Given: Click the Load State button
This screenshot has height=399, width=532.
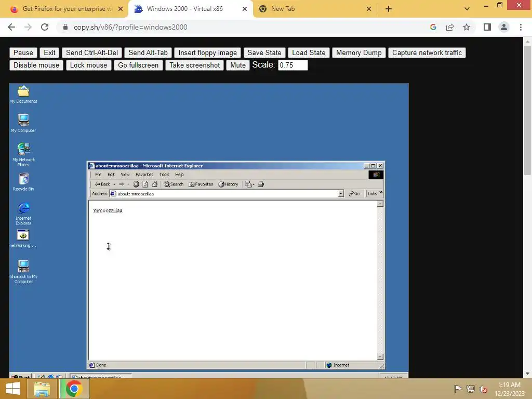Looking at the screenshot, I should tap(309, 52).
